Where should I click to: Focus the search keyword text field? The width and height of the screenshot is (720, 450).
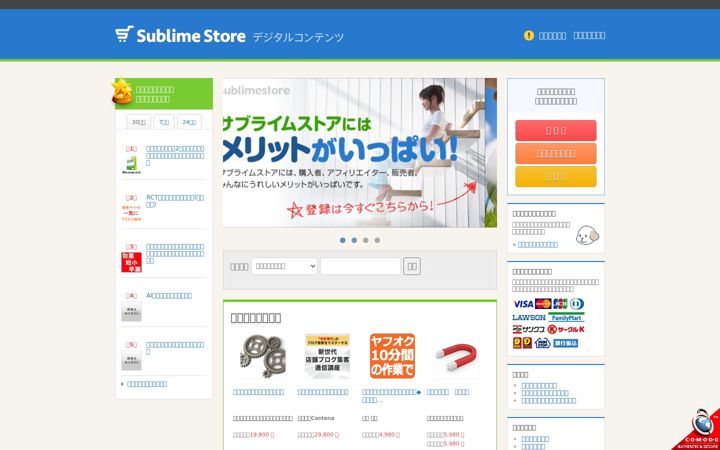click(x=360, y=266)
